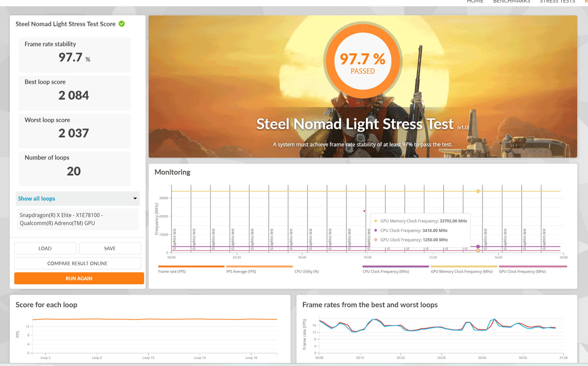Viewport: 588px width, 366px height.
Task: Click the Steel Nomad Light Stress Test Score heading
Action: point(66,24)
